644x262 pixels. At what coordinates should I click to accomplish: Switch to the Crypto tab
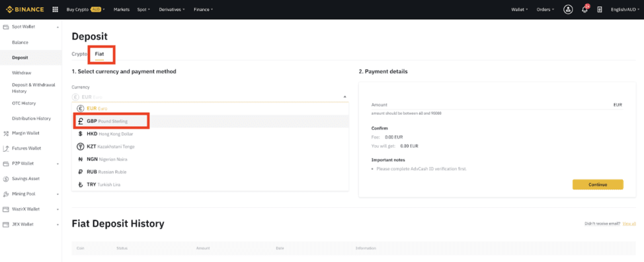pos(79,53)
